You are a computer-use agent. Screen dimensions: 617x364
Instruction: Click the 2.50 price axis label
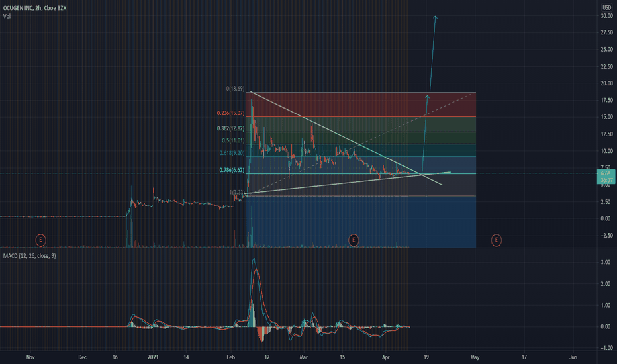click(x=606, y=202)
